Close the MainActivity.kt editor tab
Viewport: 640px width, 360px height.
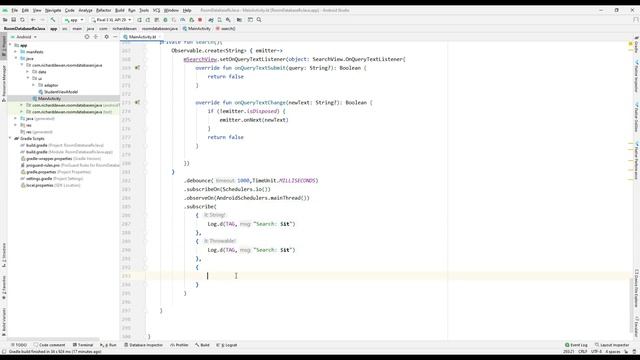click(x=160, y=37)
